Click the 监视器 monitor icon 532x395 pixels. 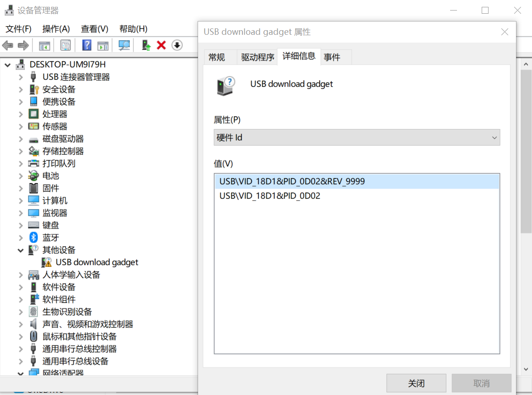(33, 213)
